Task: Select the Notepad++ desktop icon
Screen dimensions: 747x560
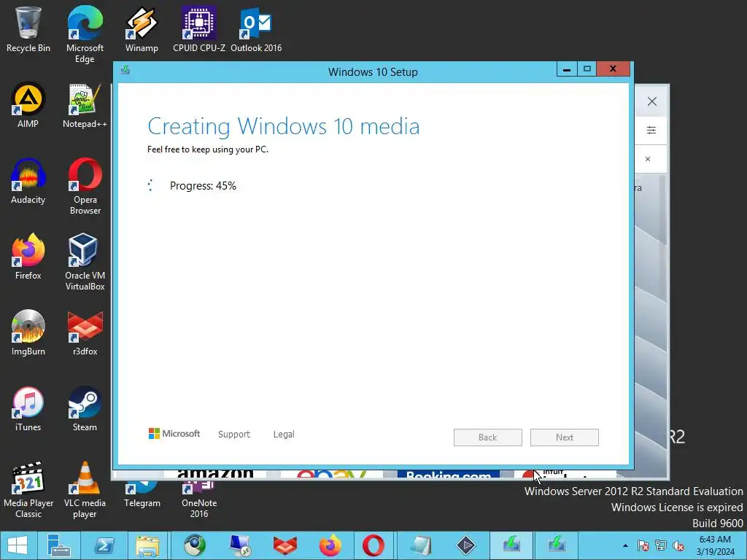Action: pos(85,105)
